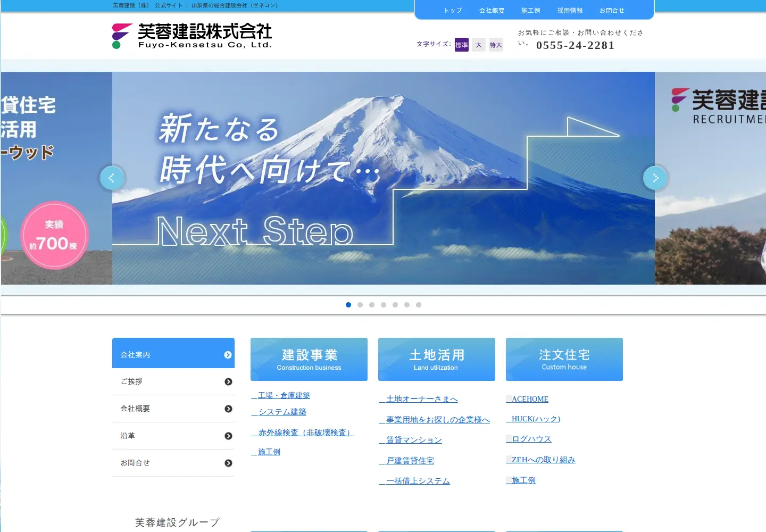Open 施工例 link under 注文住宅
This screenshot has width=766, height=532.
pos(521,480)
